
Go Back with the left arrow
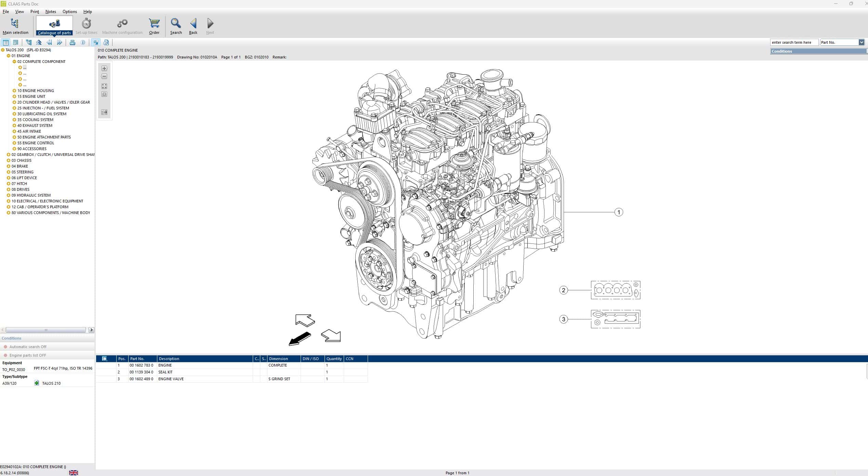point(193,26)
